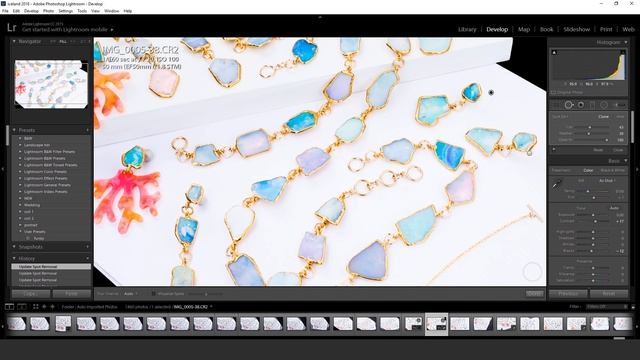
Task: Clear history with the History X icon
Action: click(87, 258)
